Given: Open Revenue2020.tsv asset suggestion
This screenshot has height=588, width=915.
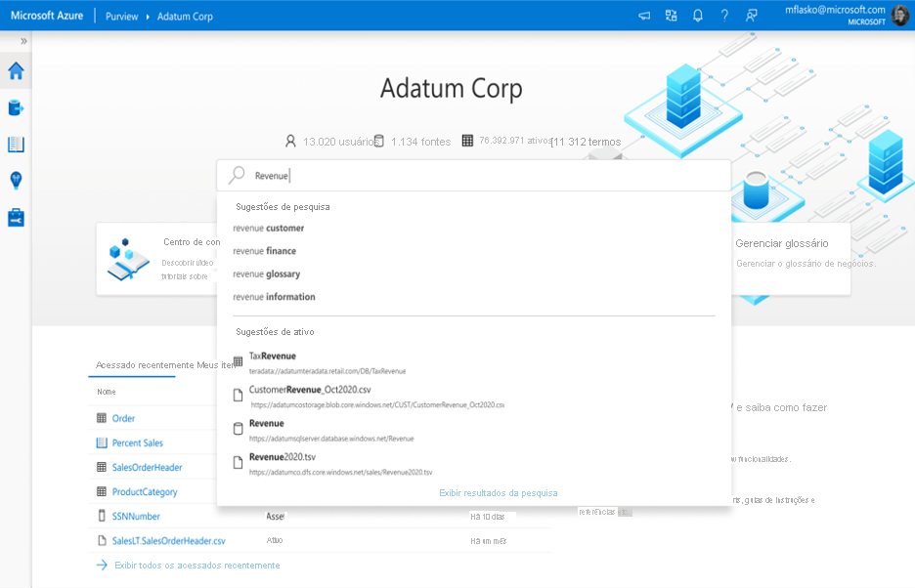Looking at the screenshot, I should pos(332,464).
